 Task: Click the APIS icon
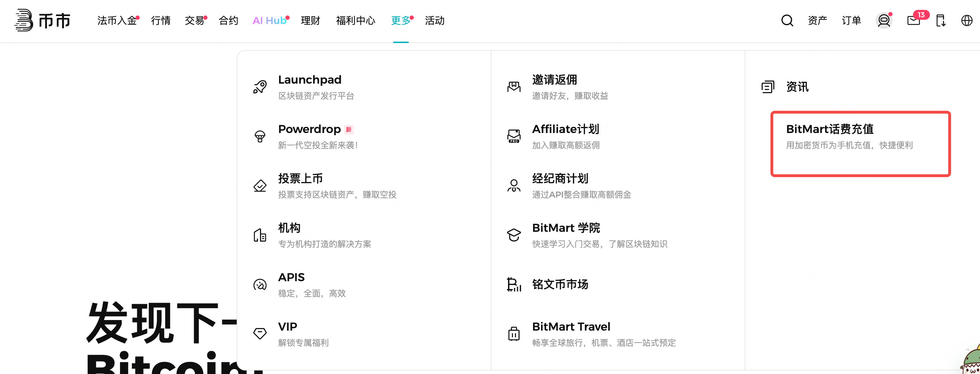click(x=260, y=285)
